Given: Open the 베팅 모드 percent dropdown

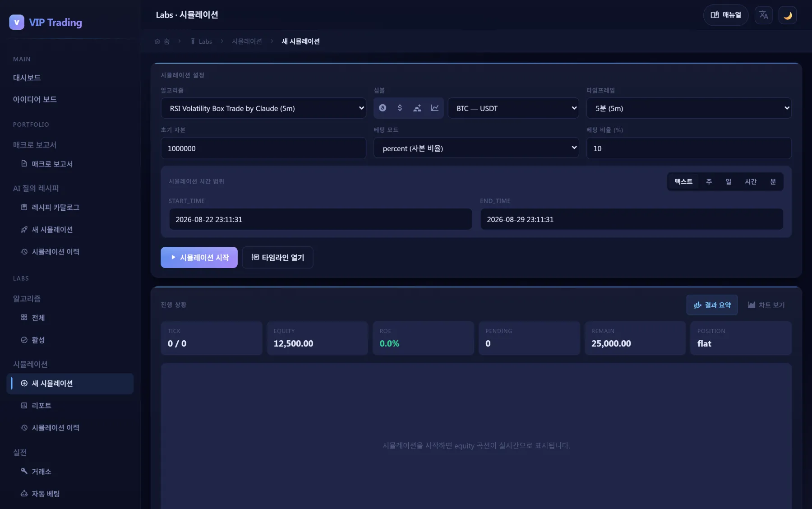Looking at the screenshot, I should coord(476,148).
